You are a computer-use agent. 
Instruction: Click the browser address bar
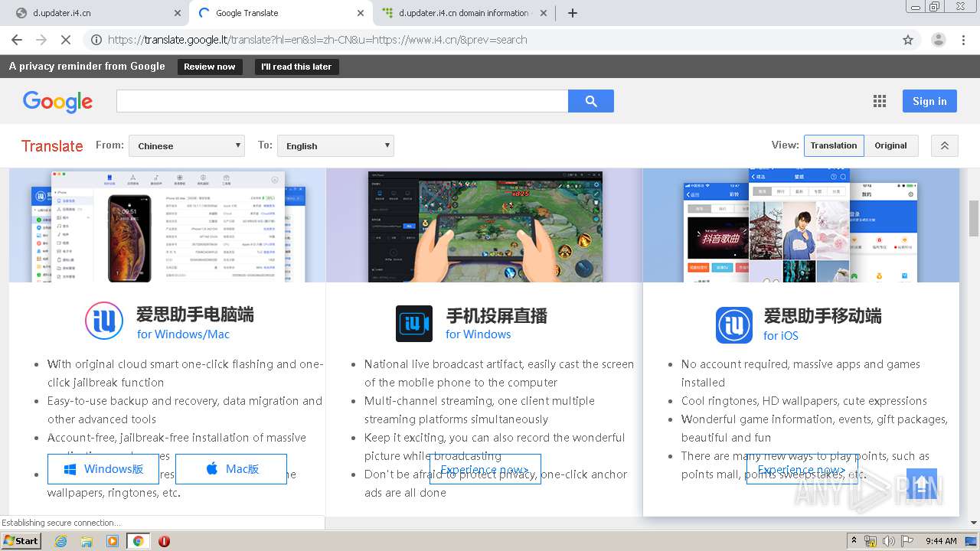tap(490, 40)
